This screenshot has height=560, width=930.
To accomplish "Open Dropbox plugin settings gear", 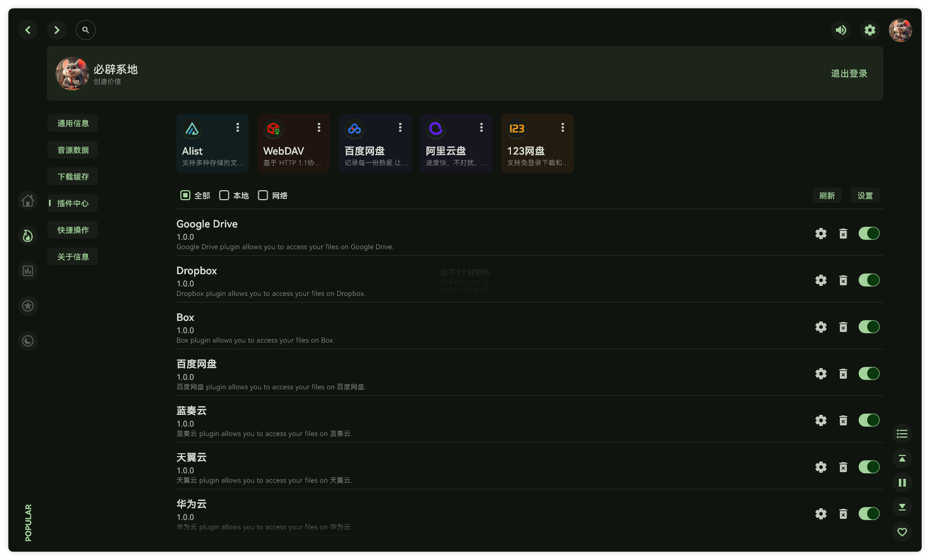I will point(821,280).
